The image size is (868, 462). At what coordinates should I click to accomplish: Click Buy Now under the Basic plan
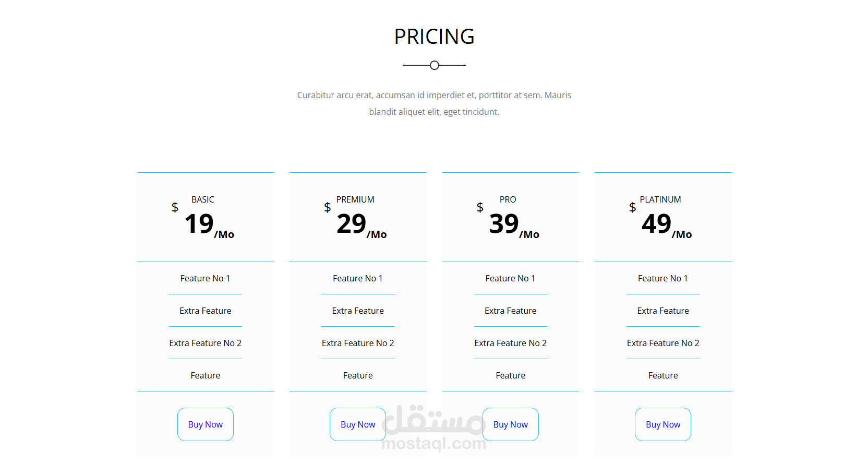205,424
